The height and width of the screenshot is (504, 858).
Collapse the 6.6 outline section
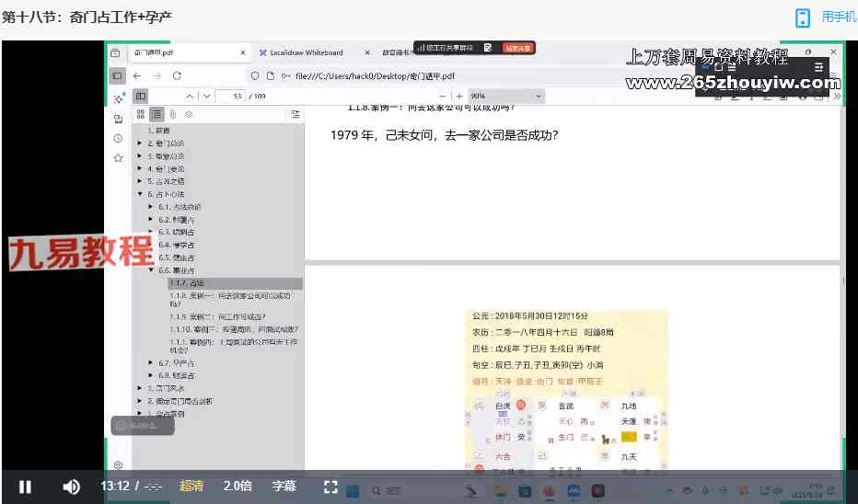tap(151, 270)
